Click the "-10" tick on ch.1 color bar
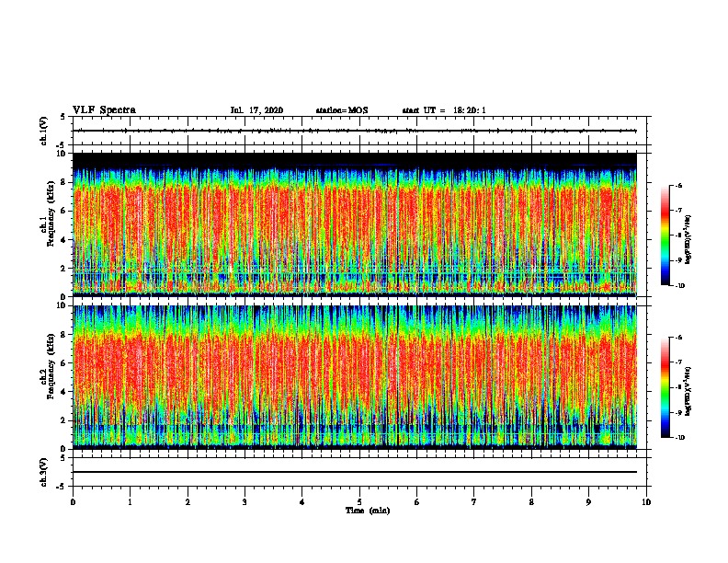The height and width of the screenshot is (563, 728). click(x=680, y=286)
